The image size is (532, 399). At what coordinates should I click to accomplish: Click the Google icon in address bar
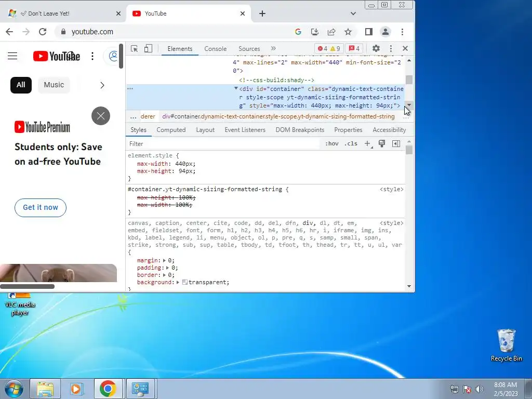tap(298, 32)
